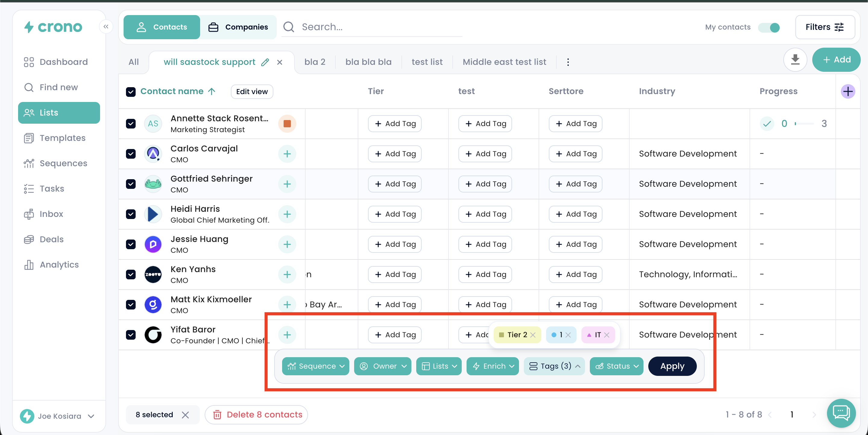Open the Middle east test list tab
This screenshot has width=868, height=435.
pos(504,62)
